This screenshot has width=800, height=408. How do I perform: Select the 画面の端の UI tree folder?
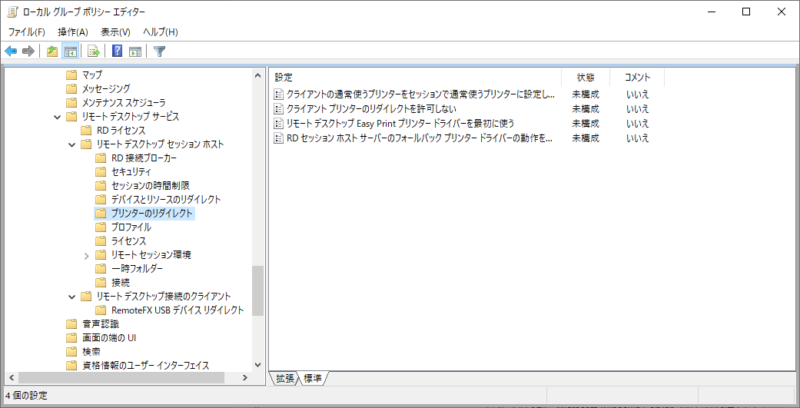[109, 338]
